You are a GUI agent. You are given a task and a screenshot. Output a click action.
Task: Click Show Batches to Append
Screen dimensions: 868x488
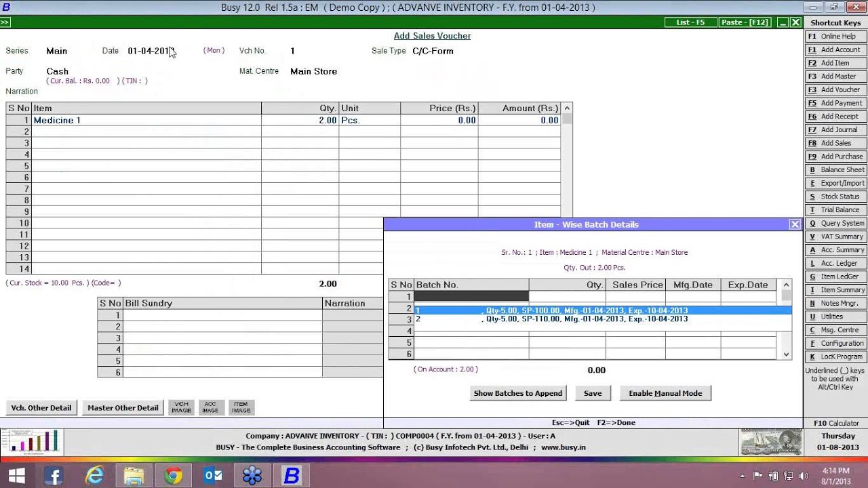coord(518,393)
